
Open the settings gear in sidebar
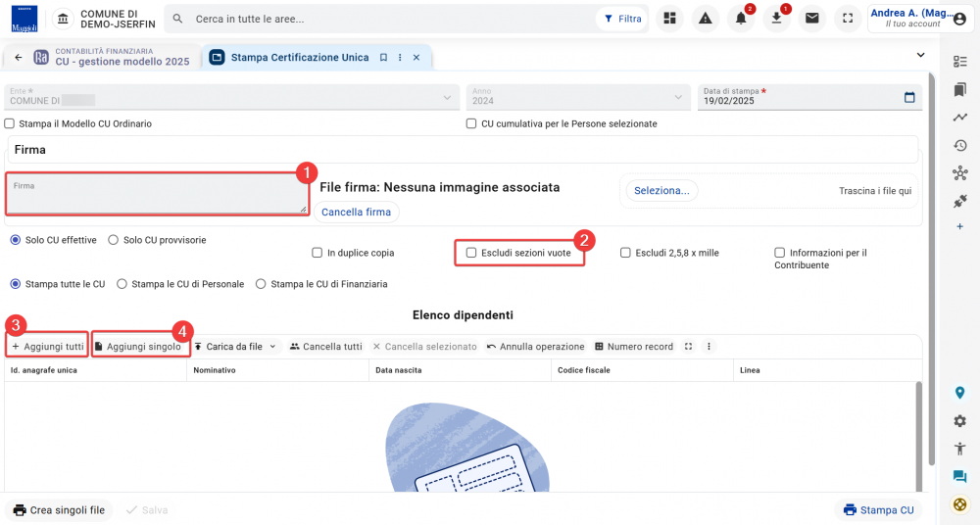(960, 421)
